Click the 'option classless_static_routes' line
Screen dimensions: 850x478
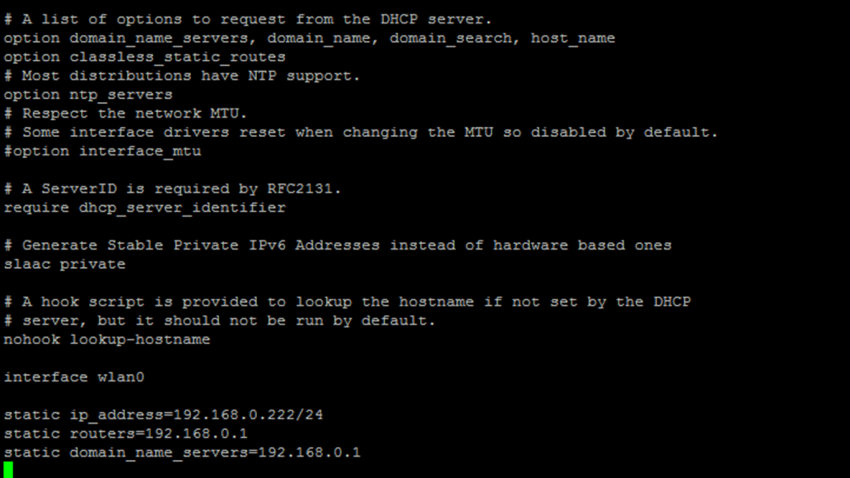(x=145, y=57)
